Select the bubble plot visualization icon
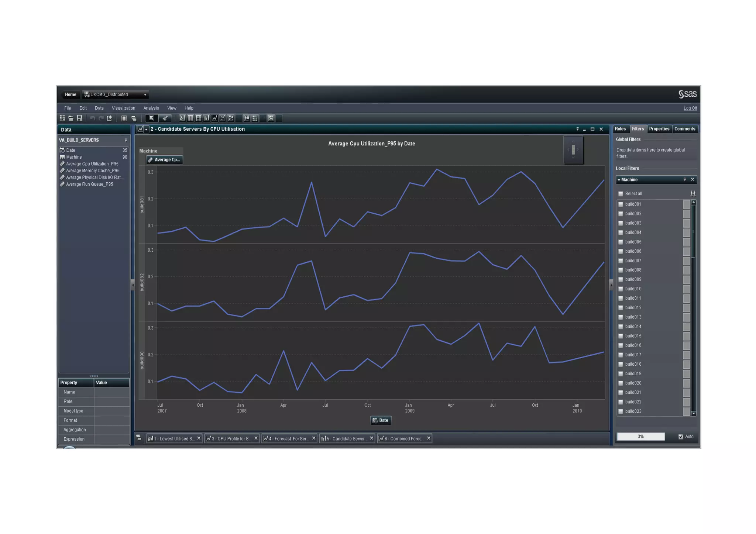 coord(231,118)
